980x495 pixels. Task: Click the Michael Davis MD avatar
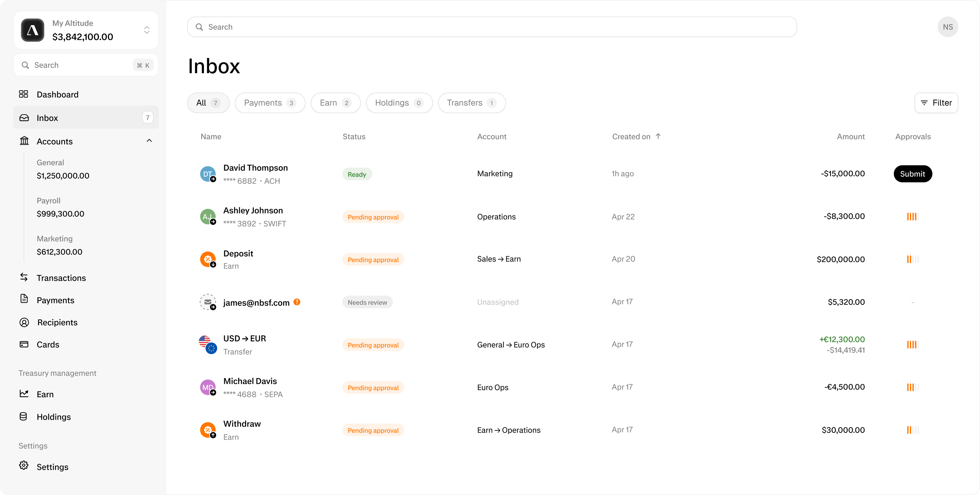pyautogui.click(x=208, y=387)
